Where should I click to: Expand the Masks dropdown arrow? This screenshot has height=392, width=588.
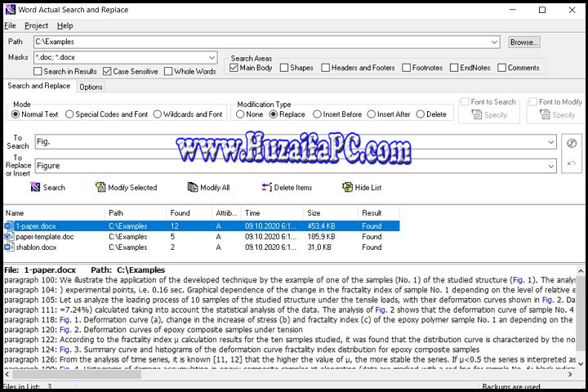pyautogui.click(x=212, y=57)
